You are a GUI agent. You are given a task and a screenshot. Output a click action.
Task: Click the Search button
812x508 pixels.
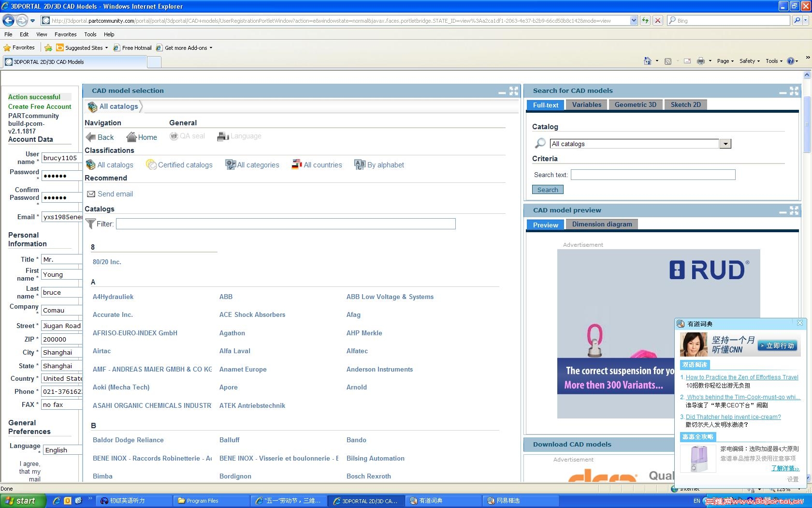coord(548,190)
